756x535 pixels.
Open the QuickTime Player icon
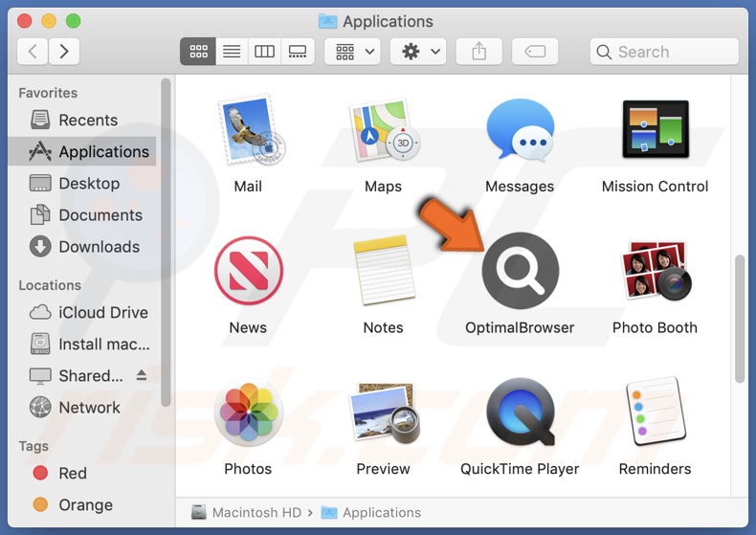click(x=521, y=412)
